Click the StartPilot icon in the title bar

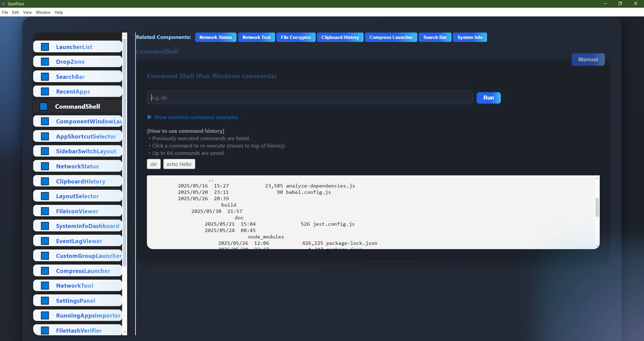[3, 4]
